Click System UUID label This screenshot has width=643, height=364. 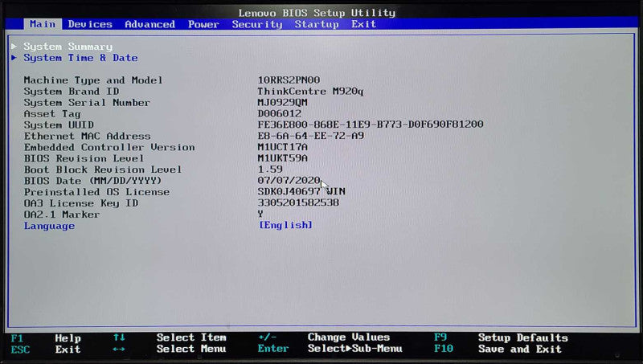[x=59, y=125]
